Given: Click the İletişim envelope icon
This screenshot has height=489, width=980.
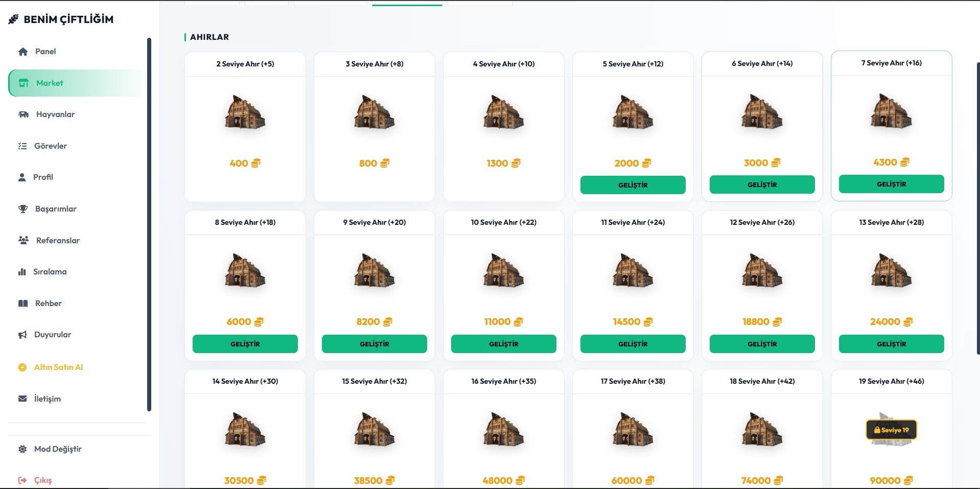Looking at the screenshot, I should click(22, 399).
